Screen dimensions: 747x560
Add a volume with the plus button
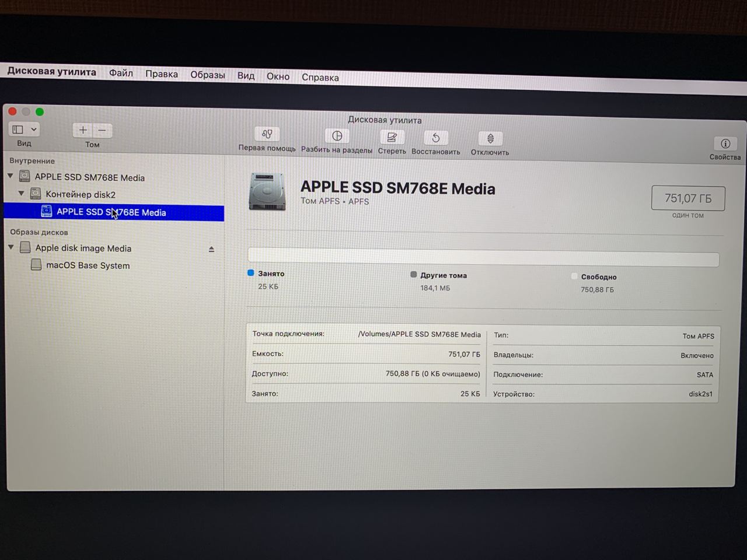point(83,130)
